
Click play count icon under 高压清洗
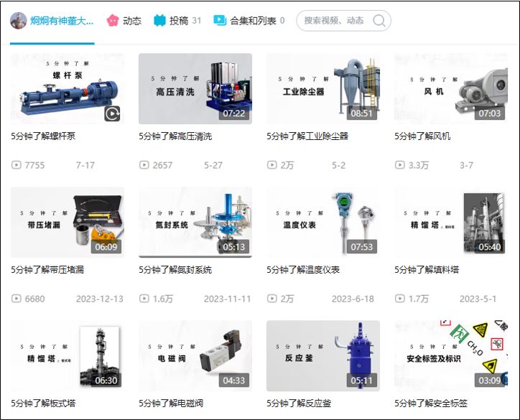144,165
